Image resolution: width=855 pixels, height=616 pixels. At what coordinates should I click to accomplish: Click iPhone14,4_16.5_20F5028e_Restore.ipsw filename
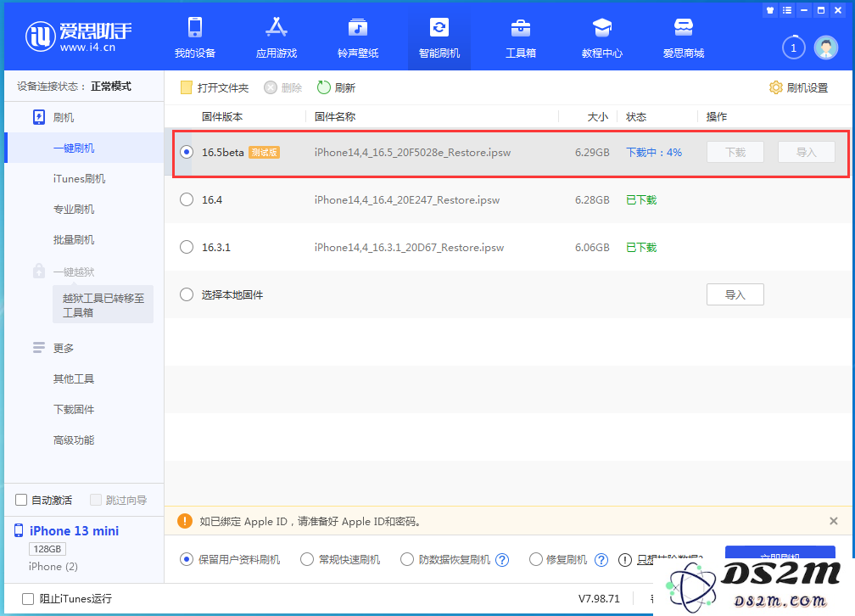tap(412, 152)
